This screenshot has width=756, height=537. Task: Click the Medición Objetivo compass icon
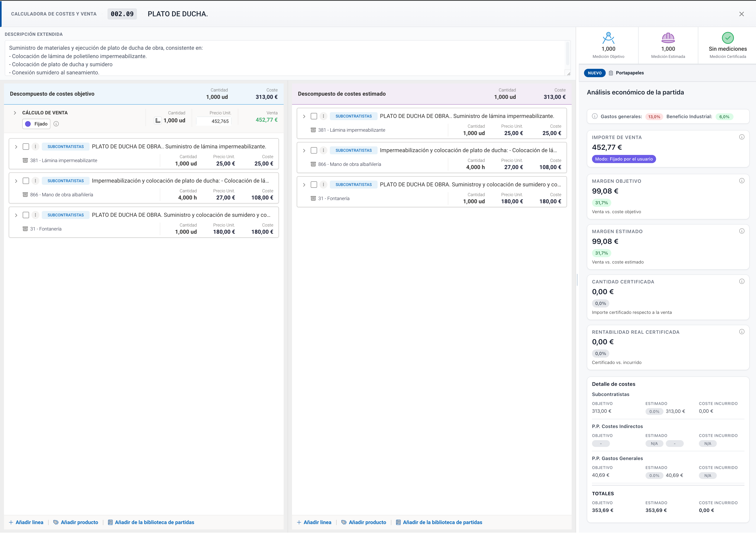tap(608, 38)
